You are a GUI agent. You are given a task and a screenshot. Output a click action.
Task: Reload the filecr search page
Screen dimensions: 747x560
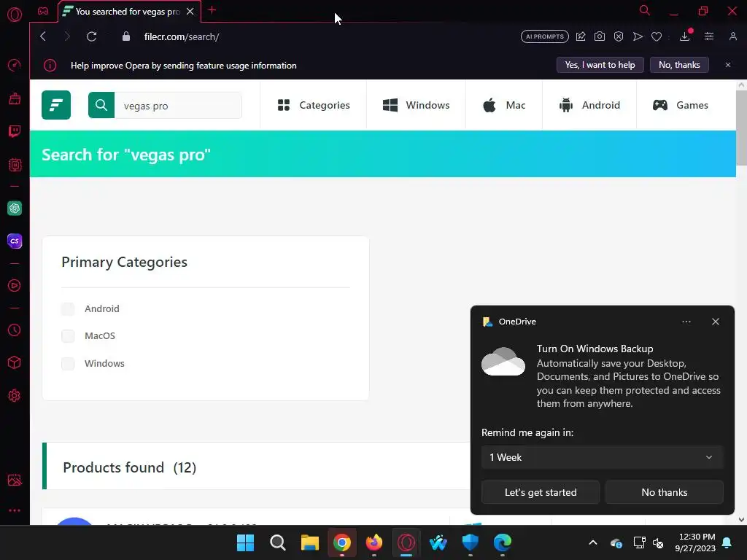click(x=91, y=36)
